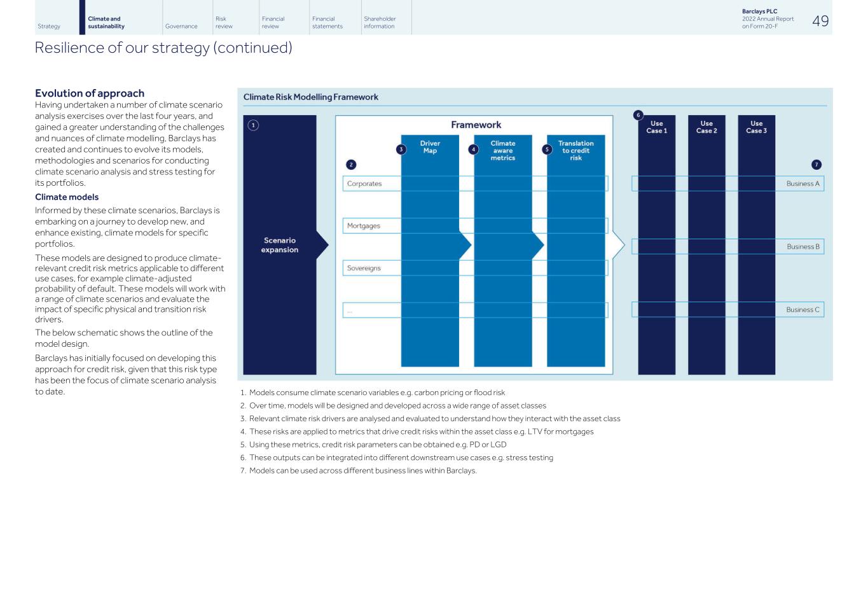Select the Climate and sustainability tab
This screenshot has height=614, width=868.
[x=106, y=22]
